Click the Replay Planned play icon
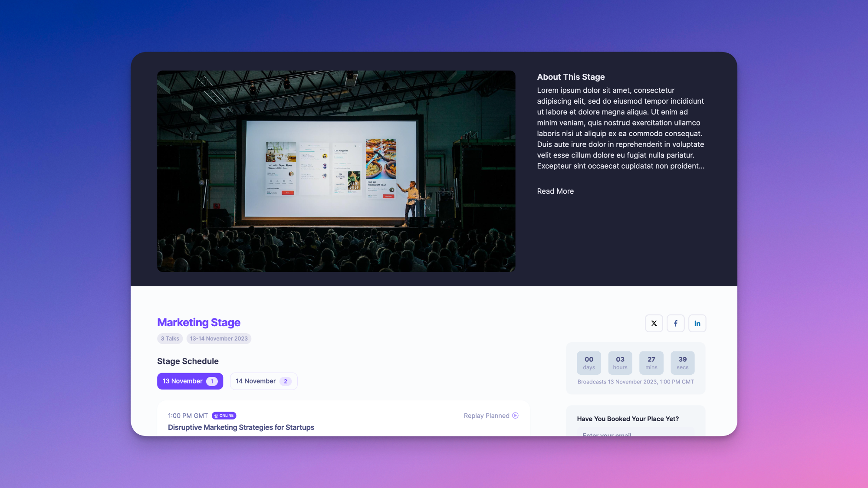868x488 pixels. point(515,416)
